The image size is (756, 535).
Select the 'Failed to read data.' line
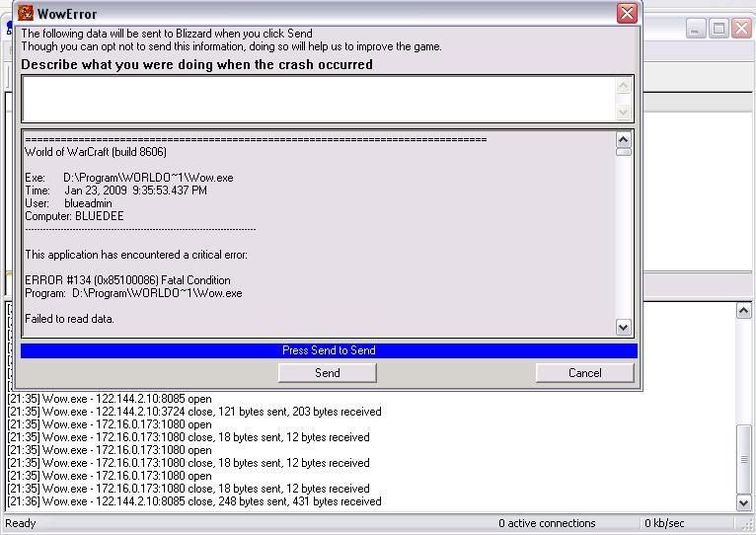[x=69, y=319]
